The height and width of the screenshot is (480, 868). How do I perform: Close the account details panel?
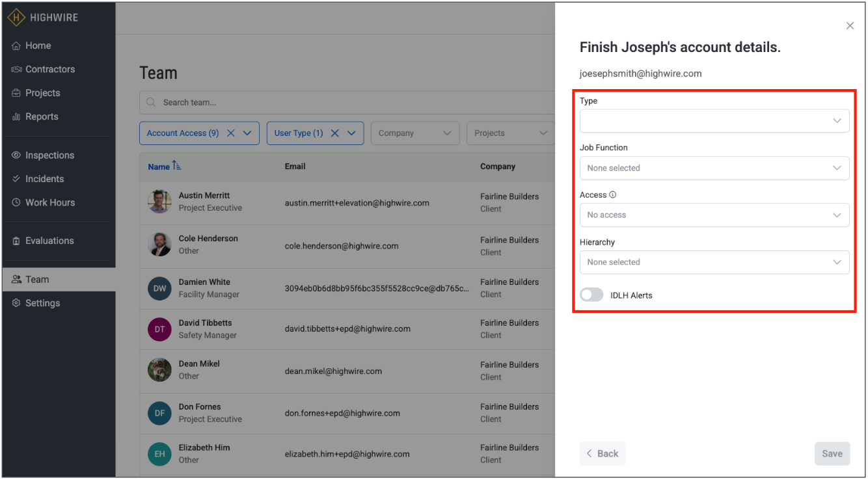(850, 26)
